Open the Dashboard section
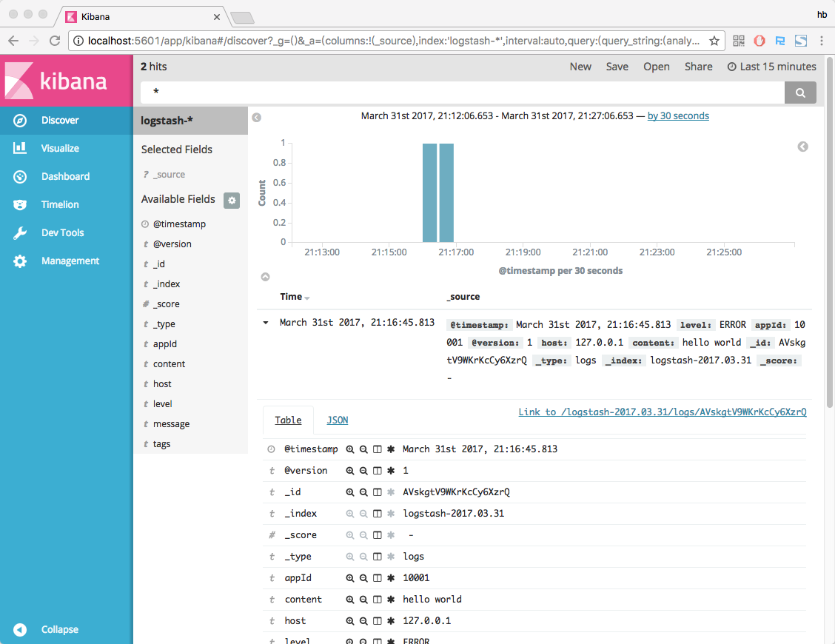Screen dimensions: 835x644 (x=66, y=176)
